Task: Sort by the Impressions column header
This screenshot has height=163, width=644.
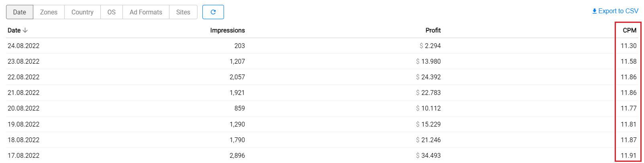Action: (227, 30)
